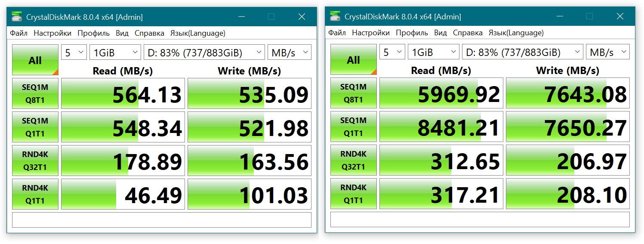
Task: Click CrystalDiskMark app icon in left window
Action: 17,17
